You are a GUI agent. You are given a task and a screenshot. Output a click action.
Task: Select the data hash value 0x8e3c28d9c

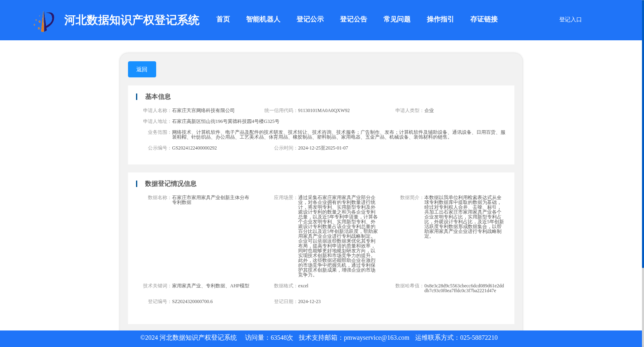click(464, 288)
